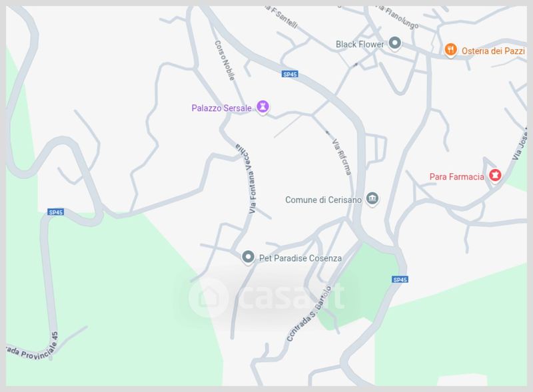Click the Corso Nobile street label
The width and height of the screenshot is (533, 392).
(225, 61)
